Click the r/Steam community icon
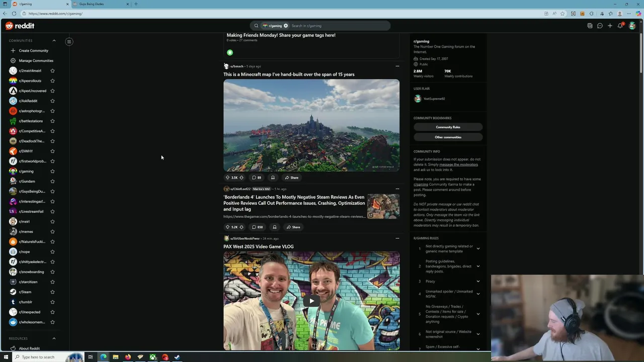This screenshot has width=644, height=362. click(13, 292)
